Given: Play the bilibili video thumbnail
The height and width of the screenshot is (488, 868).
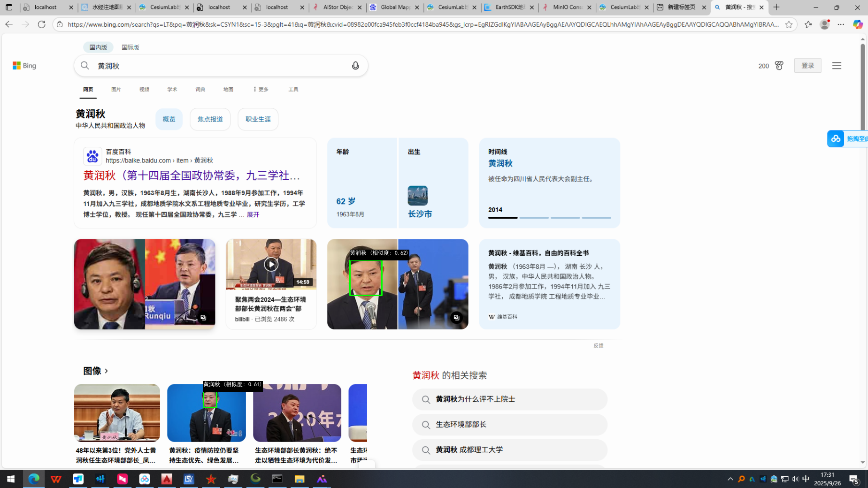Looking at the screenshot, I should click(271, 264).
